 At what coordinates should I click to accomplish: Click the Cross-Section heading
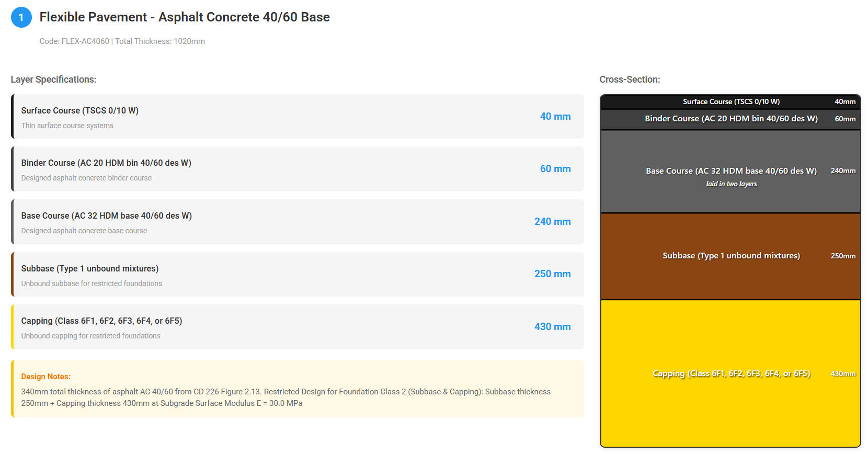pyautogui.click(x=630, y=80)
